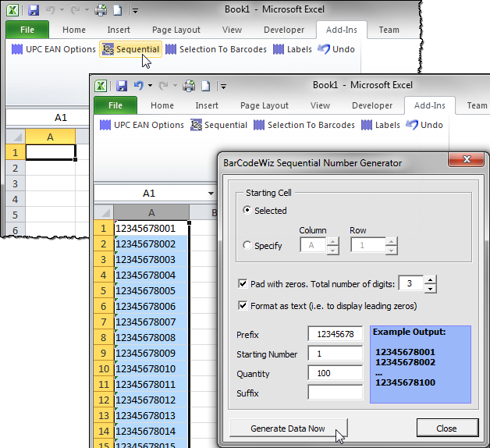The width and height of the screenshot is (490, 448).
Task: Click Print icon in front Excel window
Action: [189, 86]
